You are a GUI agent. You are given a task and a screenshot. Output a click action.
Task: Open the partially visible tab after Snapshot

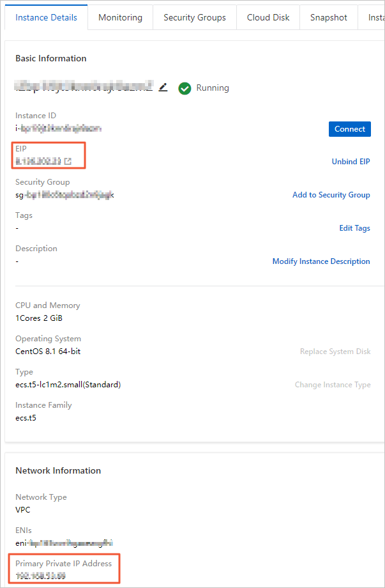coord(375,17)
